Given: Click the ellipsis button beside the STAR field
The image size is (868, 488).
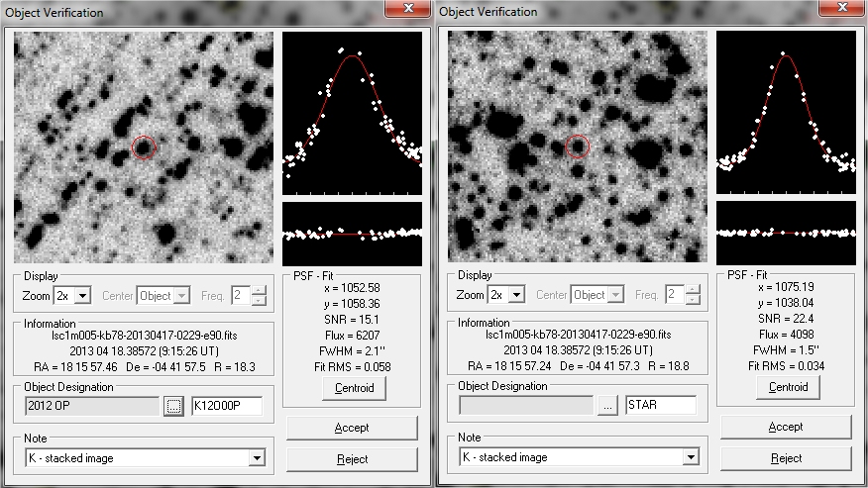Looking at the screenshot, I should [607, 405].
